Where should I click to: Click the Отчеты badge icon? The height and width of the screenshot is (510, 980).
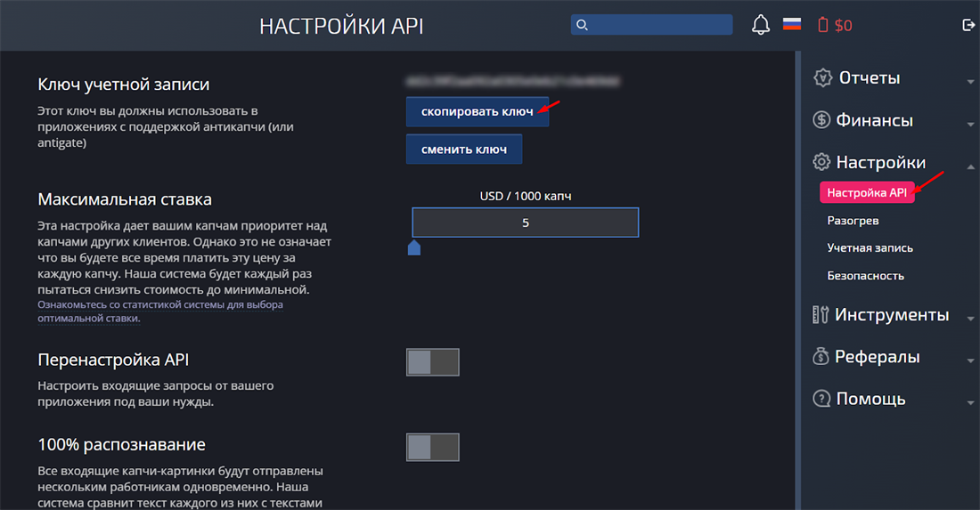pos(822,77)
